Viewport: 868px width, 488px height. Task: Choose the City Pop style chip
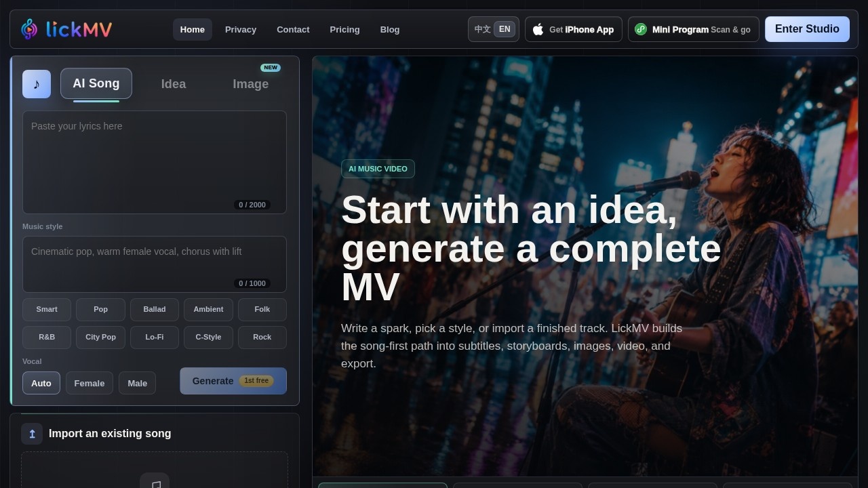100,337
